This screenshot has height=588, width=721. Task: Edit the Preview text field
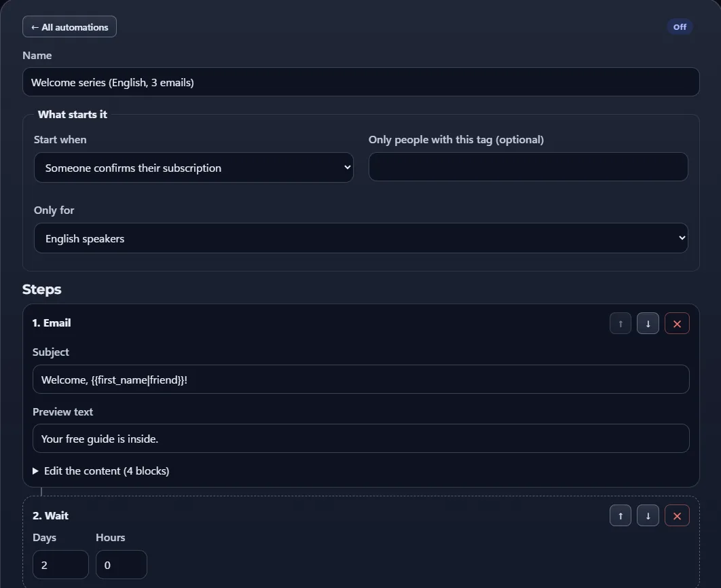[361, 438]
